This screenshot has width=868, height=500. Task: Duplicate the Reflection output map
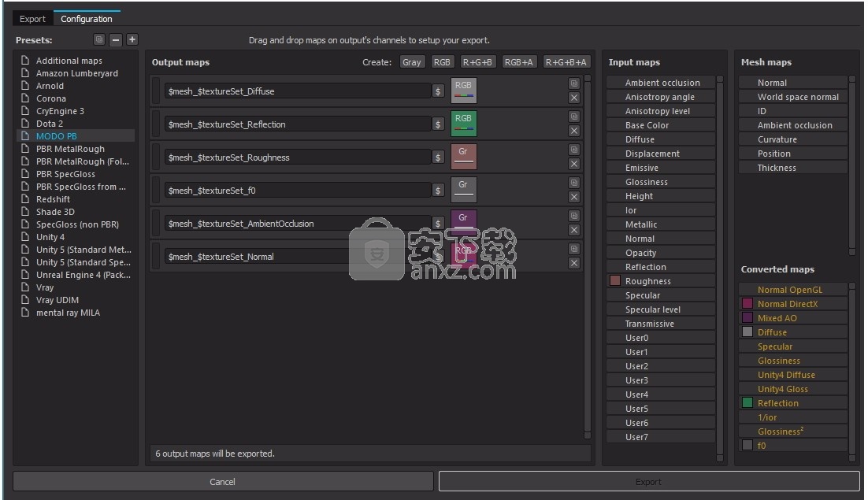(x=574, y=117)
